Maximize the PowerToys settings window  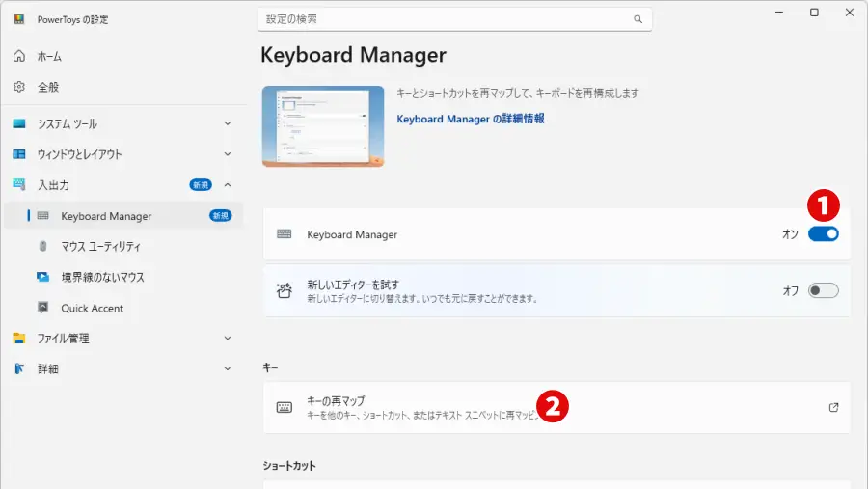tap(814, 13)
